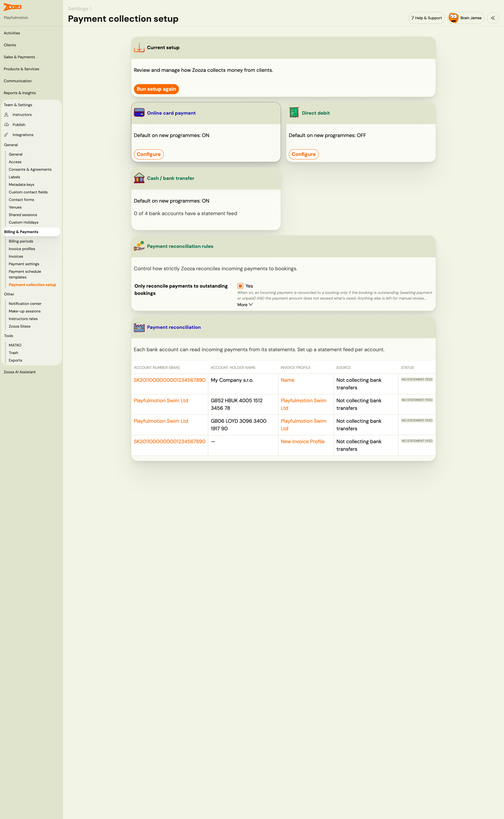504x819 pixels.
Task: Click Publish cloud icon in sidebar
Action: pos(6,125)
